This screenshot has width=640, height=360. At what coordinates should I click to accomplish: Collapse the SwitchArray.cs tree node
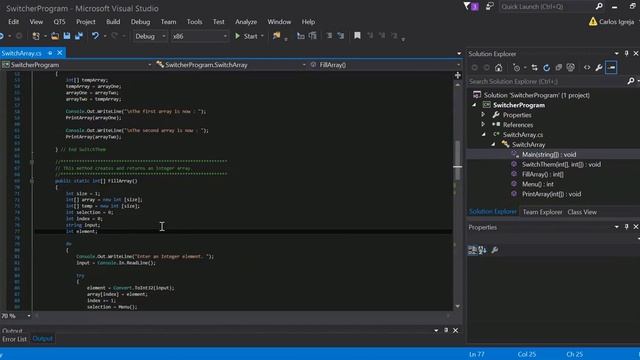click(x=484, y=134)
